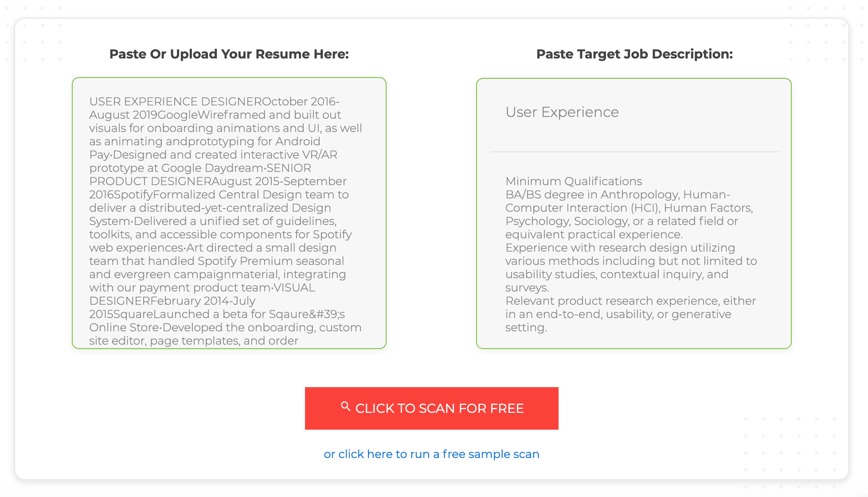Viewport: 868px width, 497px height.
Task: Click 'Experience with research design utilizing' line
Action: [x=620, y=248]
